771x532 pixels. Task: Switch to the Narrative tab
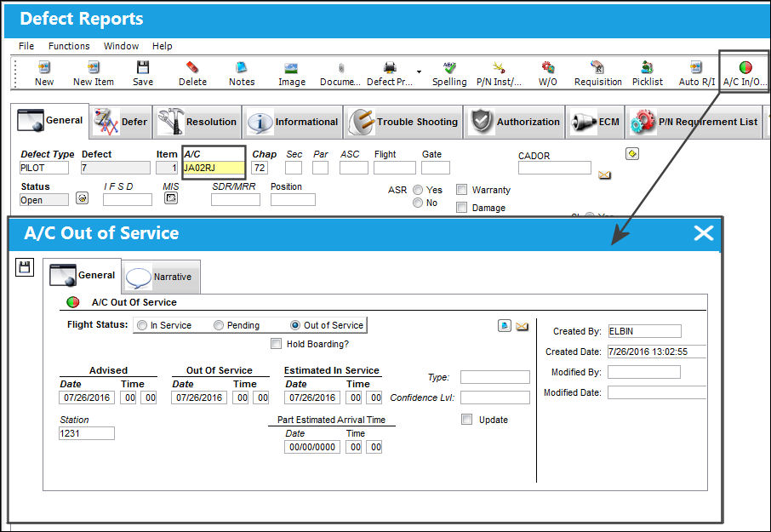(161, 277)
